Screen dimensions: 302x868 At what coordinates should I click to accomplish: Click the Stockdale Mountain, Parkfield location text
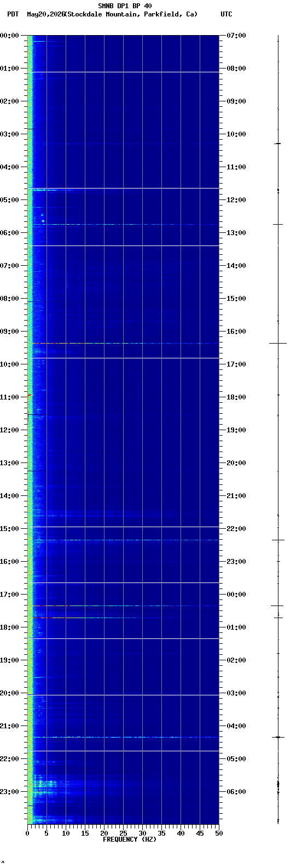131,14
